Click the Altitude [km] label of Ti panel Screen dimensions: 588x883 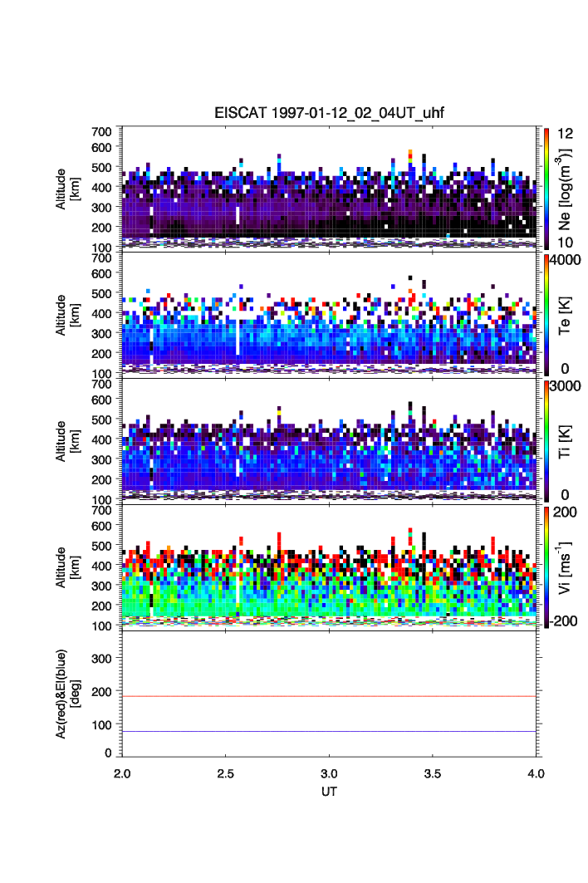click(67, 442)
